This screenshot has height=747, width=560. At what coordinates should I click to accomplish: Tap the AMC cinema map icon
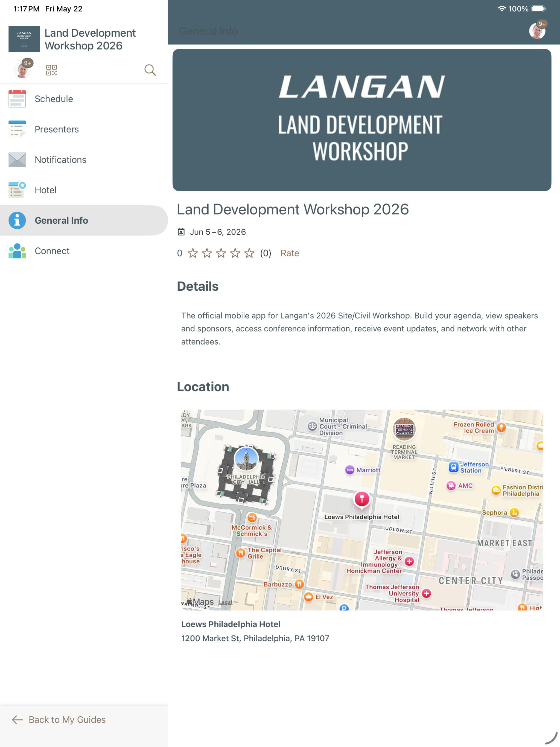pyautogui.click(x=451, y=486)
